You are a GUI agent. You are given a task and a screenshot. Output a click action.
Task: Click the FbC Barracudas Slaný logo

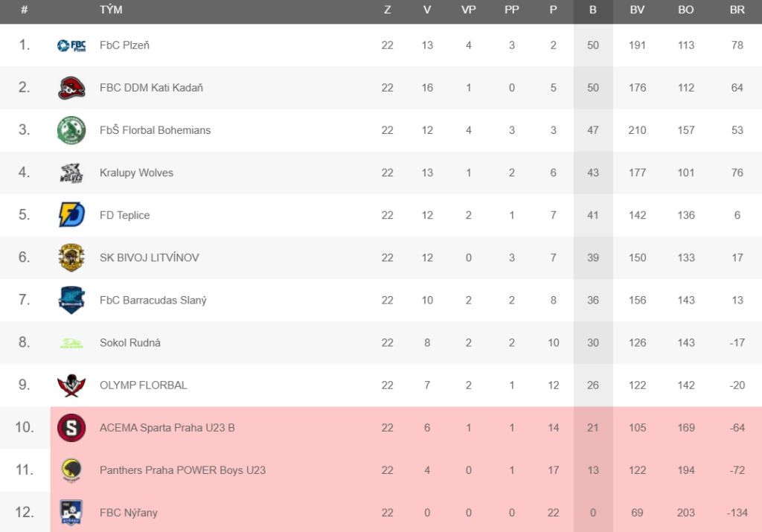pos(71,300)
